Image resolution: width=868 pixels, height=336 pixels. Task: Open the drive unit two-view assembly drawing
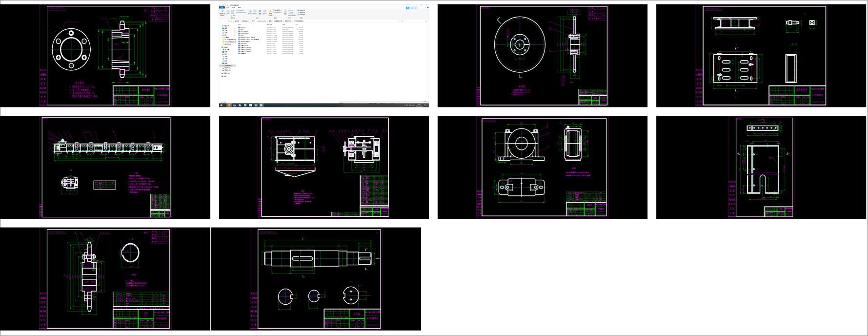(x=324, y=167)
